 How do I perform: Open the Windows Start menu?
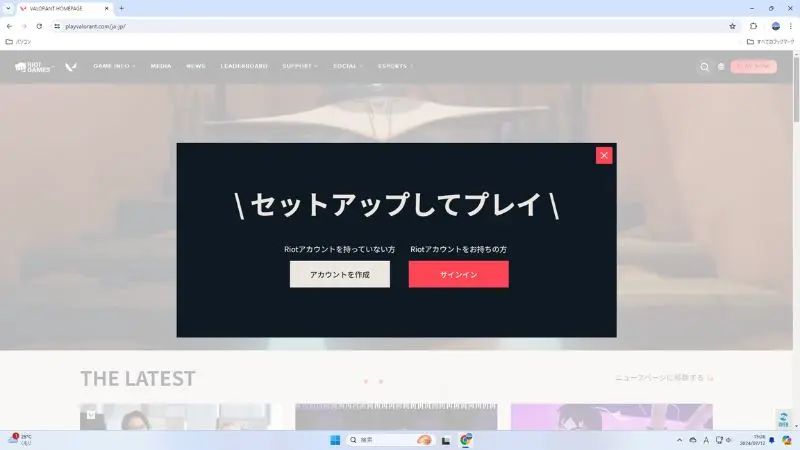pyautogui.click(x=335, y=440)
